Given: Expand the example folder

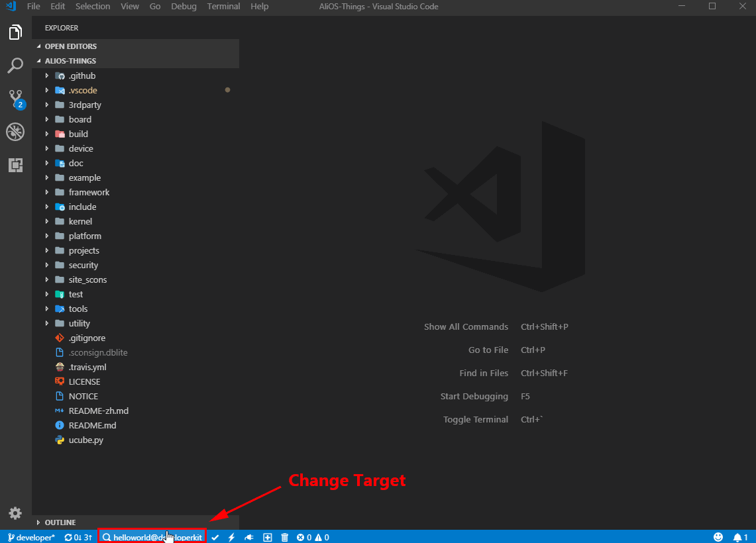Looking at the screenshot, I should click(x=135, y=177).
